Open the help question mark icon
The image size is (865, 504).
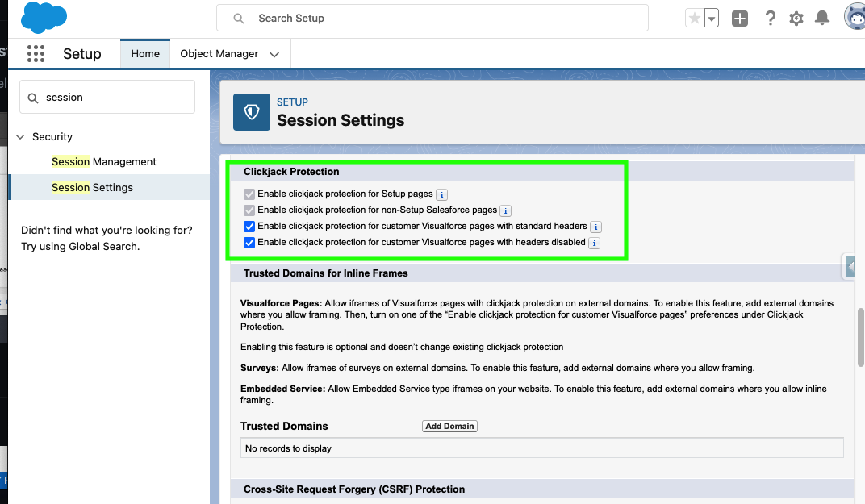pos(770,19)
